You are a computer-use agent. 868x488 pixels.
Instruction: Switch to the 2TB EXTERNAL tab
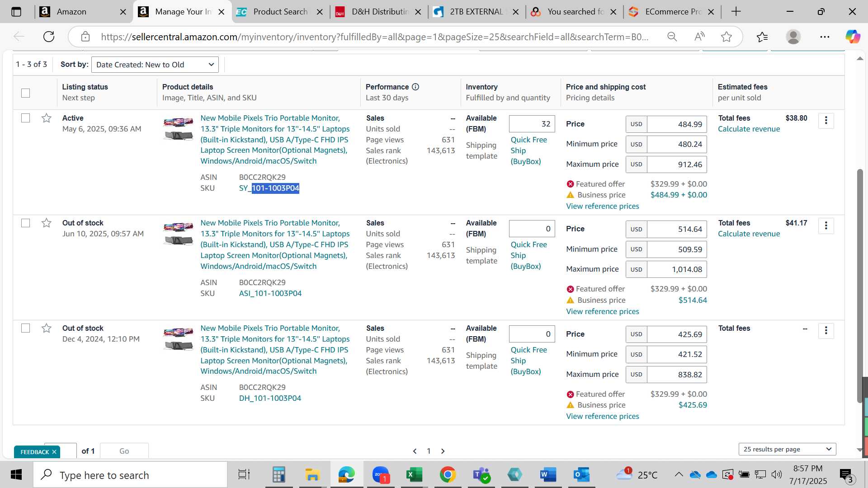click(477, 12)
